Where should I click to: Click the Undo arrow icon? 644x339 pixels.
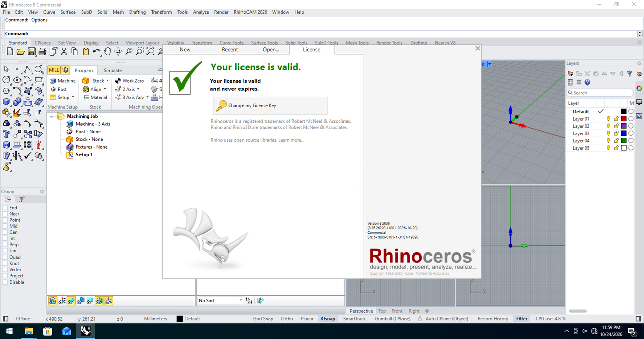96,51
